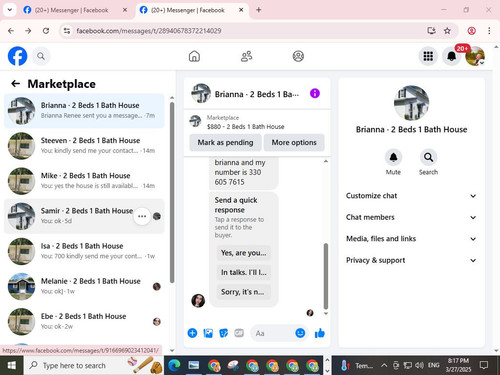Click the Chrome profile avatar icon
This screenshot has height=375, width=500.
pyautogui.click(x=471, y=31)
